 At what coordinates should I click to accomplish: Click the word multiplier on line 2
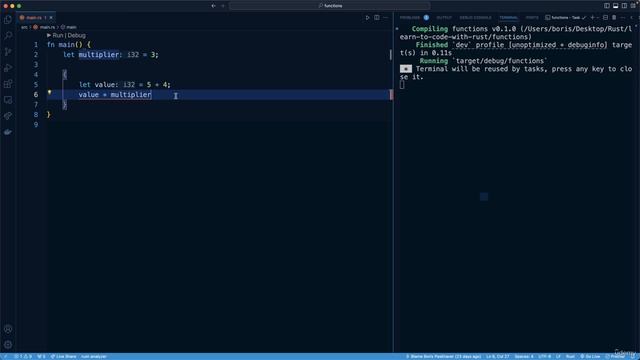point(99,55)
